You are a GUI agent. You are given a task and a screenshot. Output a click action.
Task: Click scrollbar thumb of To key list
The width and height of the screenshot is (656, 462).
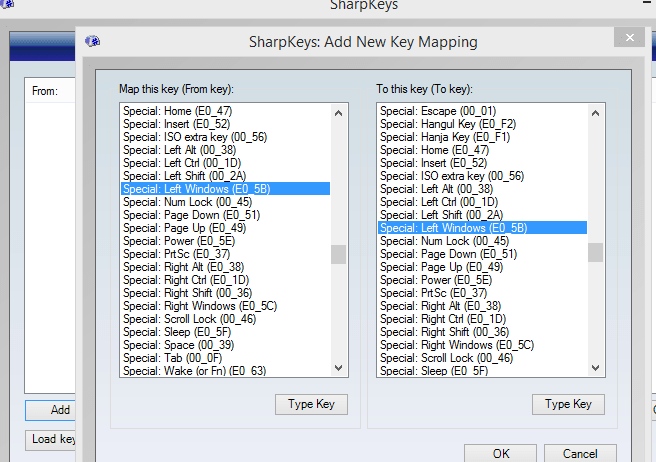595,253
